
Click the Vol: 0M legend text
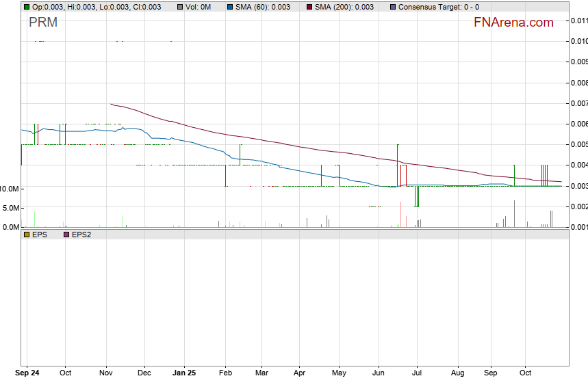[198, 7]
